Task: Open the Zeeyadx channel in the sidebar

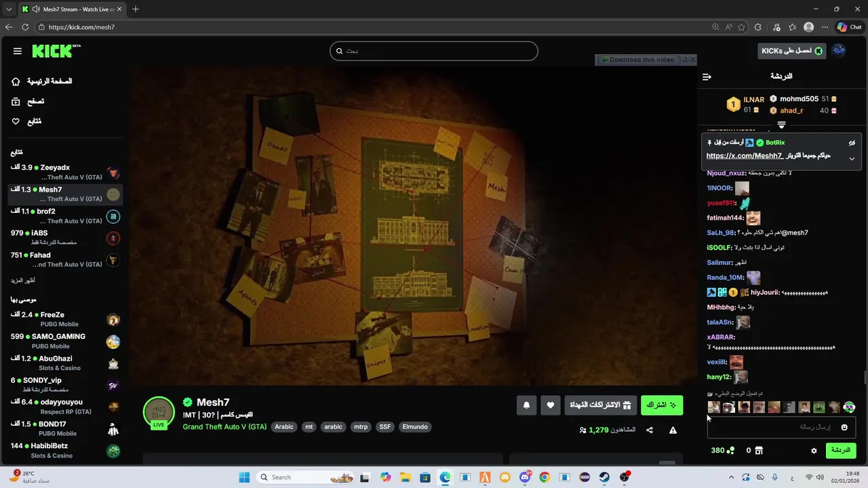Action: (x=65, y=172)
